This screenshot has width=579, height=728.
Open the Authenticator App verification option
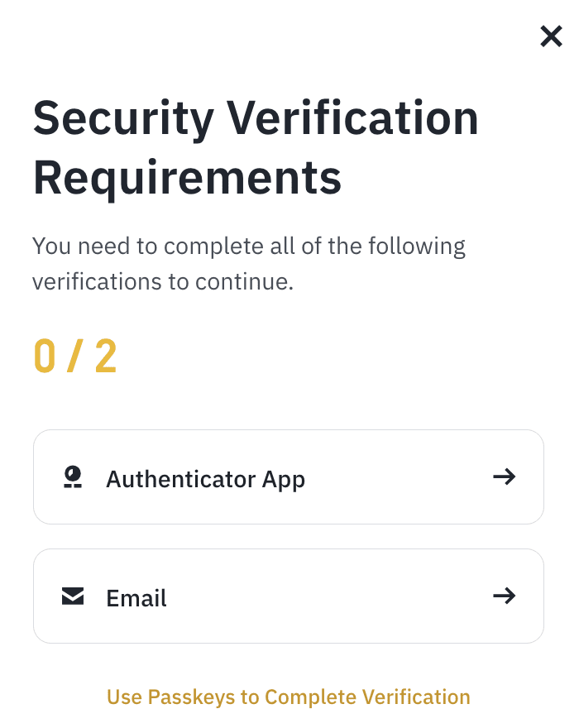pos(288,477)
